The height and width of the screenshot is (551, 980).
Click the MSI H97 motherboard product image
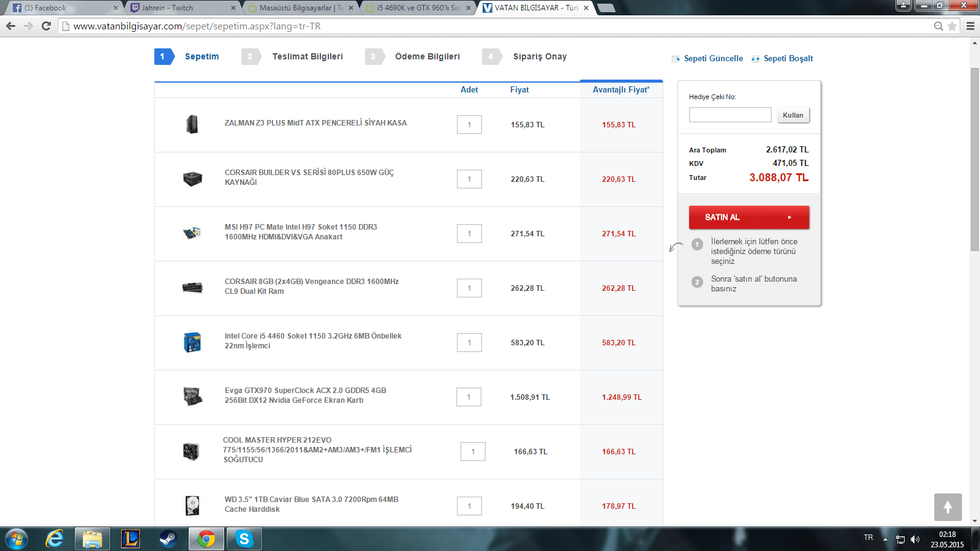[192, 233]
